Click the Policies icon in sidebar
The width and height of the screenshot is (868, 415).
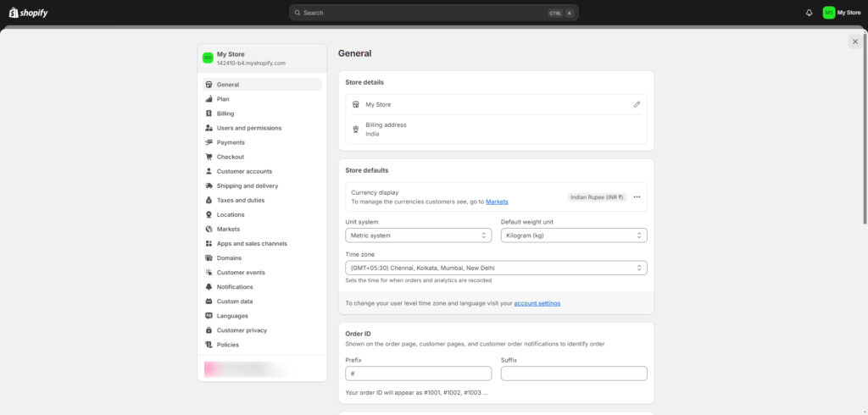pos(209,345)
